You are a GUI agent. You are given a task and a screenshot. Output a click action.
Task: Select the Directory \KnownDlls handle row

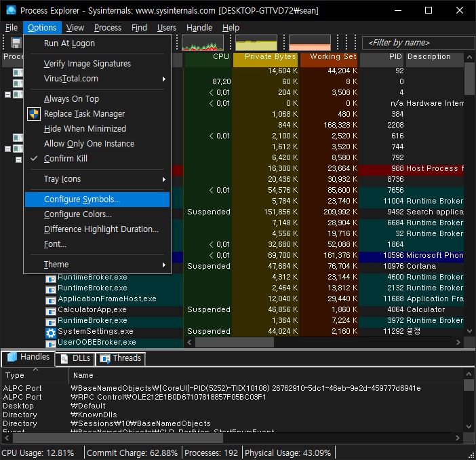pos(232,415)
